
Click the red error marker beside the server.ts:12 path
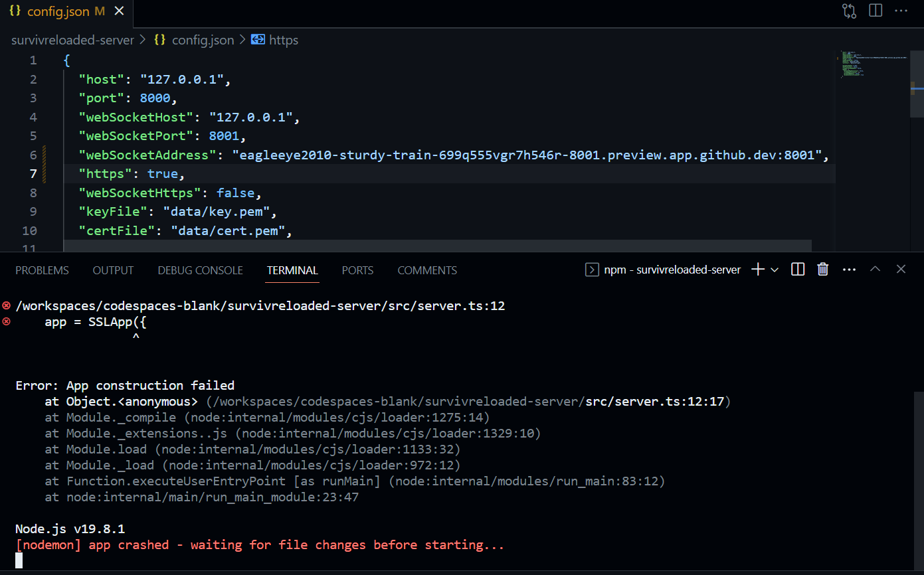[7, 305]
